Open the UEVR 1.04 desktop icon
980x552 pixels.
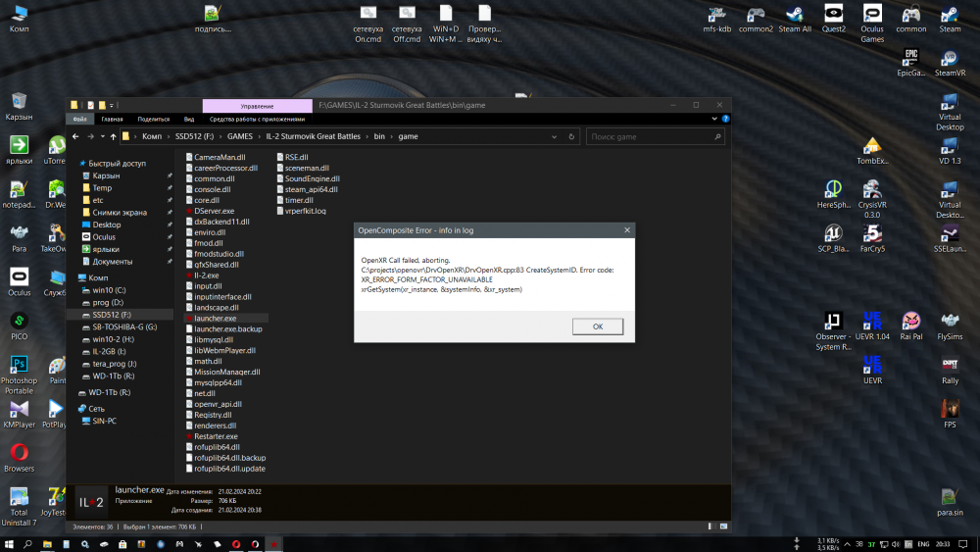coord(872,326)
